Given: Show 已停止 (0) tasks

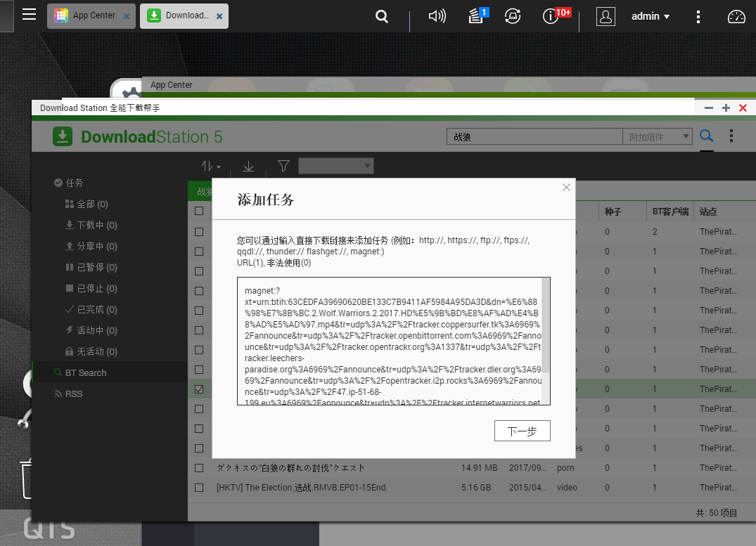Looking at the screenshot, I should (91, 289).
